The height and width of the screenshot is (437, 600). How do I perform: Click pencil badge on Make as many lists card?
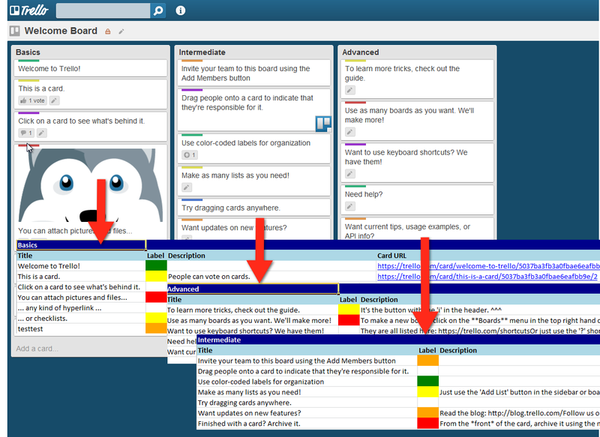(x=186, y=188)
